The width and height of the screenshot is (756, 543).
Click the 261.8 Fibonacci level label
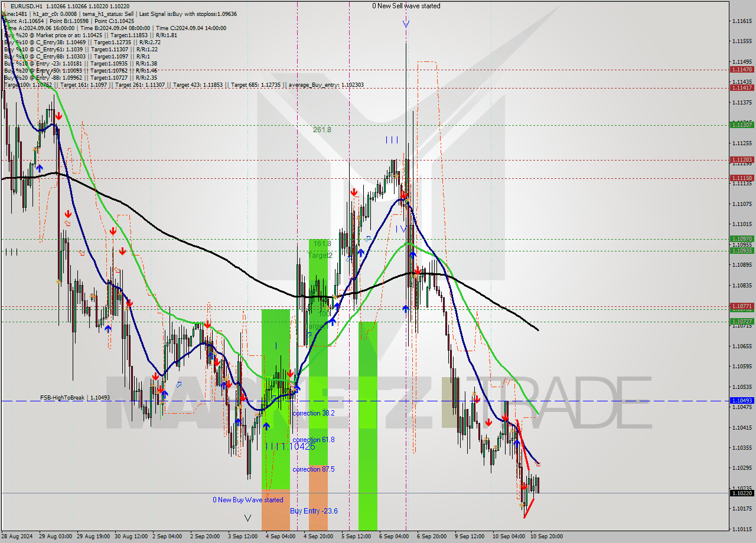click(322, 130)
